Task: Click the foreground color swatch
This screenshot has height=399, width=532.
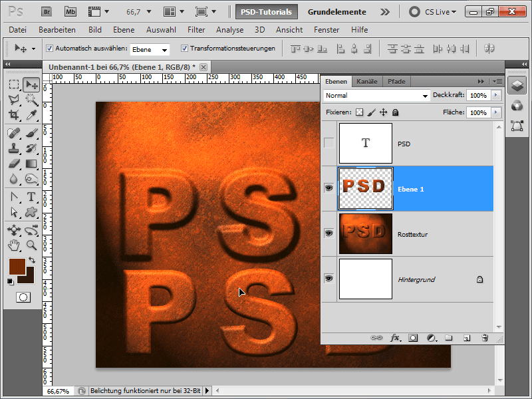Action: coord(17,267)
